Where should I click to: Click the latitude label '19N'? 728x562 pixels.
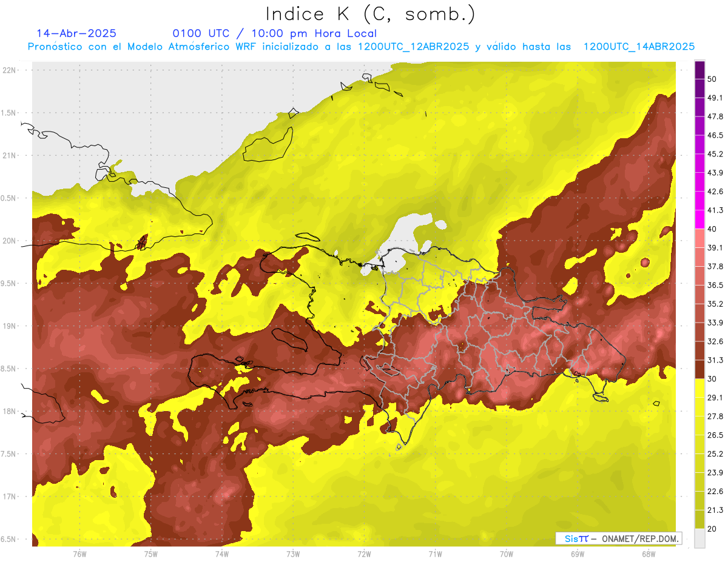coord(9,326)
